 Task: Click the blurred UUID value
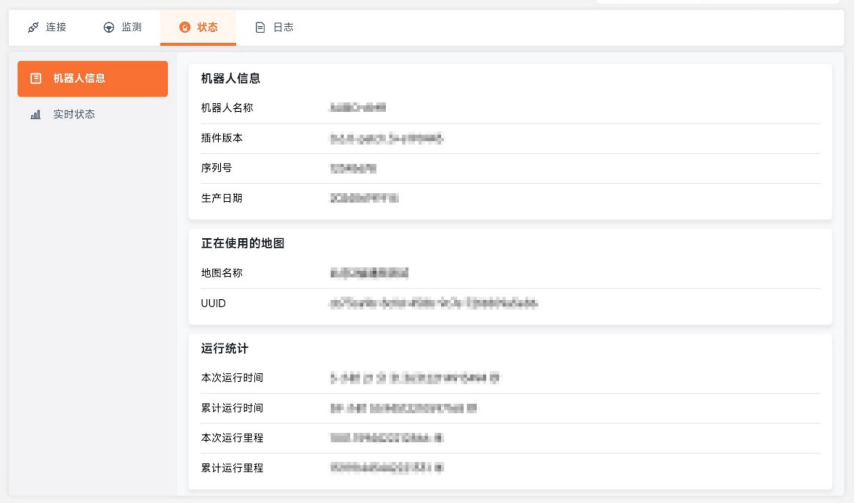pos(433,303)
